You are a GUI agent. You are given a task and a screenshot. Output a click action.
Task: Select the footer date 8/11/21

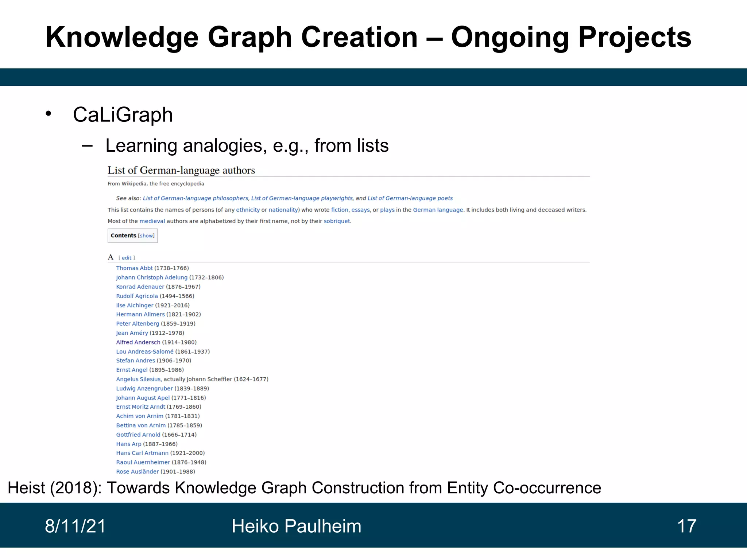point(75,526)
